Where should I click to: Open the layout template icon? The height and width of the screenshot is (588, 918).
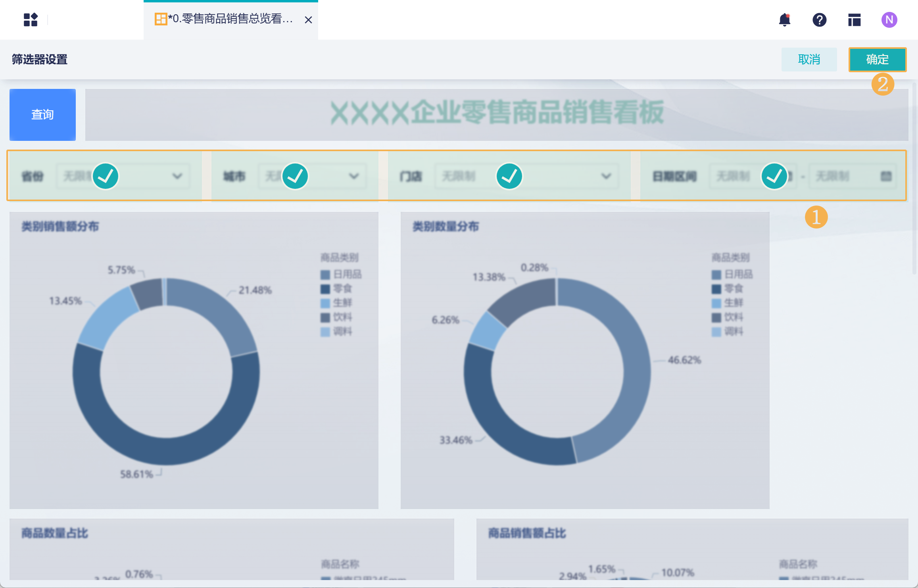(x=854, y=19)
